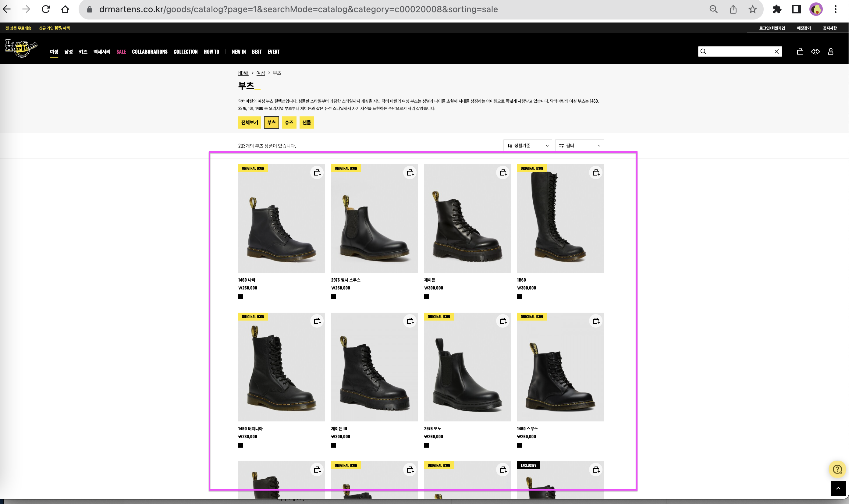Viewport: 849px width, 504px height.
Task: Click scroll-to-top arrow button
Action: [x=838, y=488]
